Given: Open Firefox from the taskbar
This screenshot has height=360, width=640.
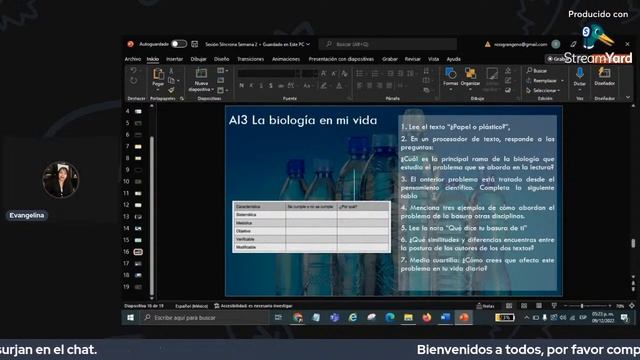Looking at the screenshot, I should pyautogui.click(x=427, y=318).
